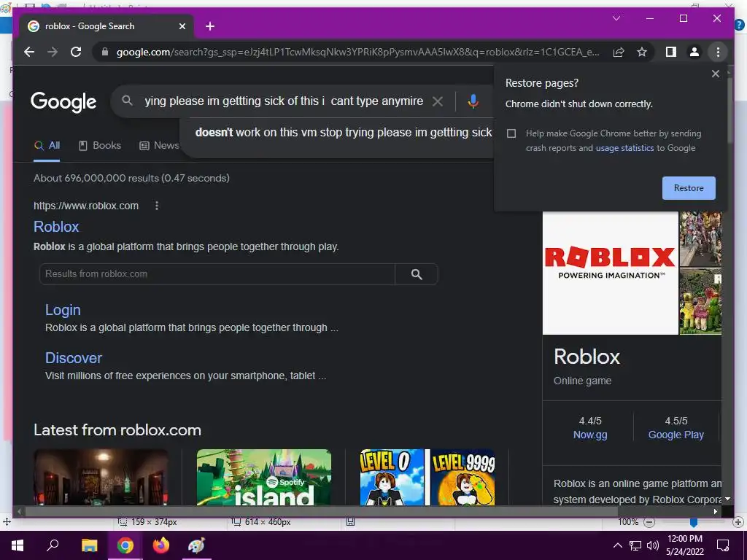Click the Restore button
Image resolution: width=747 pixels, height=560 pixels.
click(689, 188)
